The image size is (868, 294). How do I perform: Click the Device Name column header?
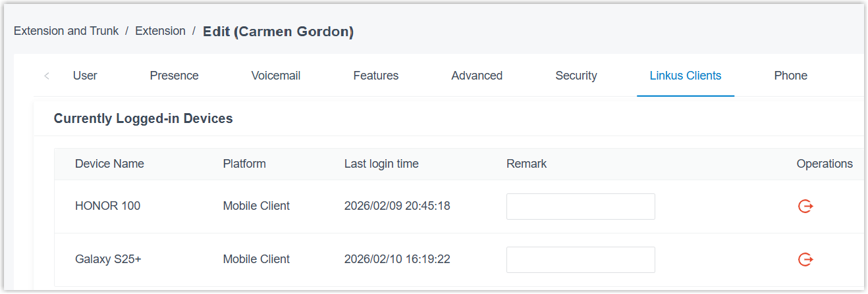tap(109, 164)
